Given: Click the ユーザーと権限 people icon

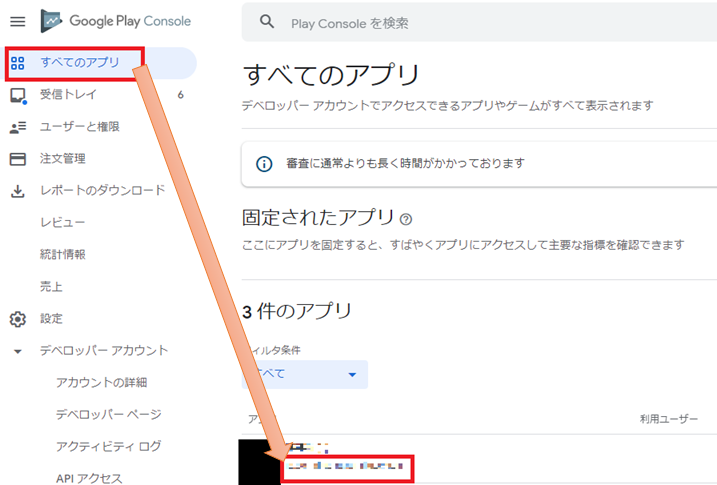Looking at the screenshot, I should (18, 127).
